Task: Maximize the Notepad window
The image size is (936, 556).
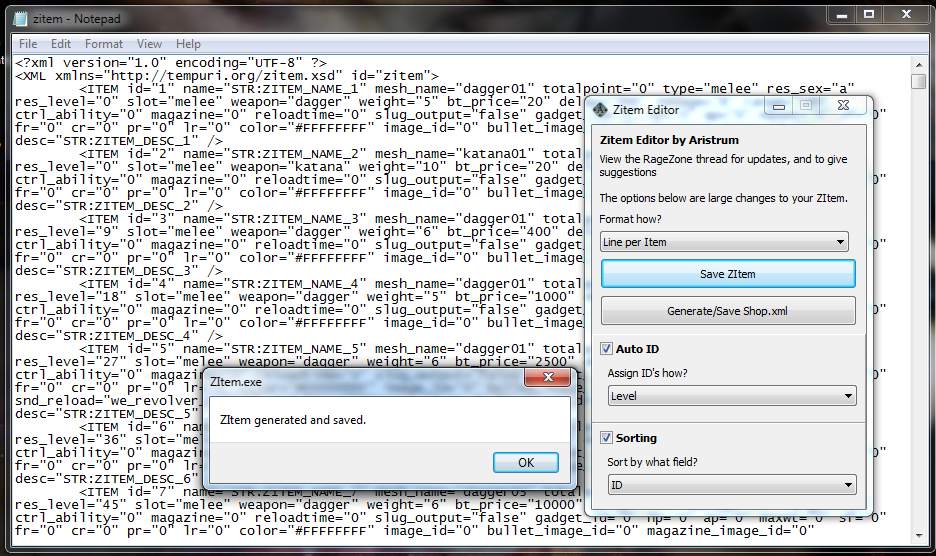Action: (x=869, y=15)
